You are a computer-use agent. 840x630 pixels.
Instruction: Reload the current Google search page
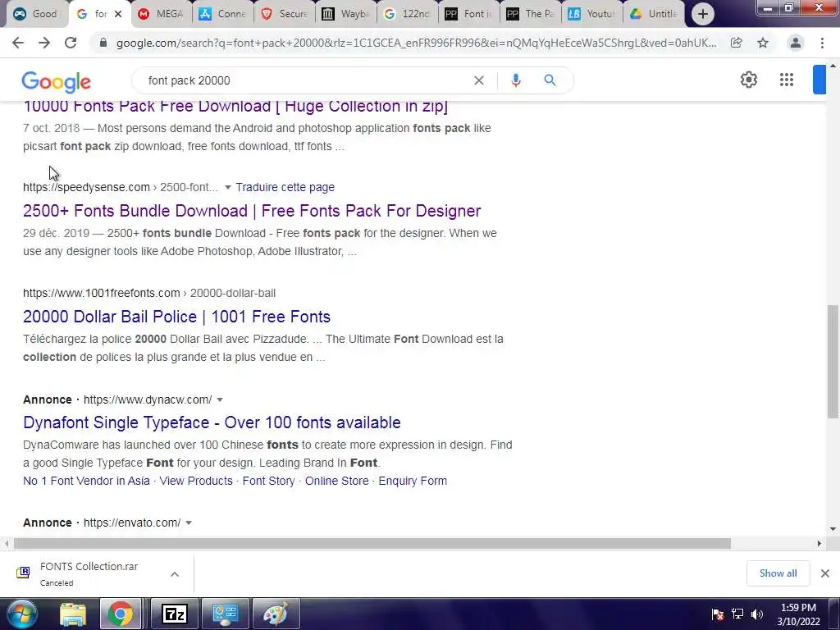click(71, 43)
